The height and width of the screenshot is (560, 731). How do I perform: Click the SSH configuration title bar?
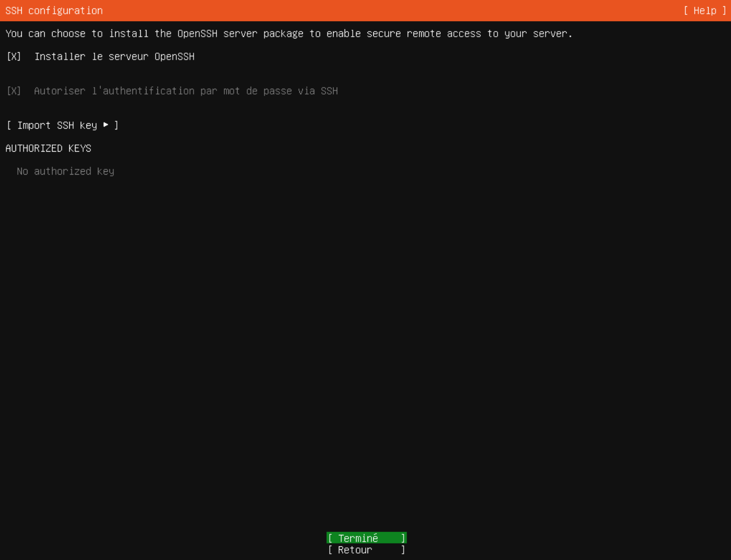pos(54,10)
